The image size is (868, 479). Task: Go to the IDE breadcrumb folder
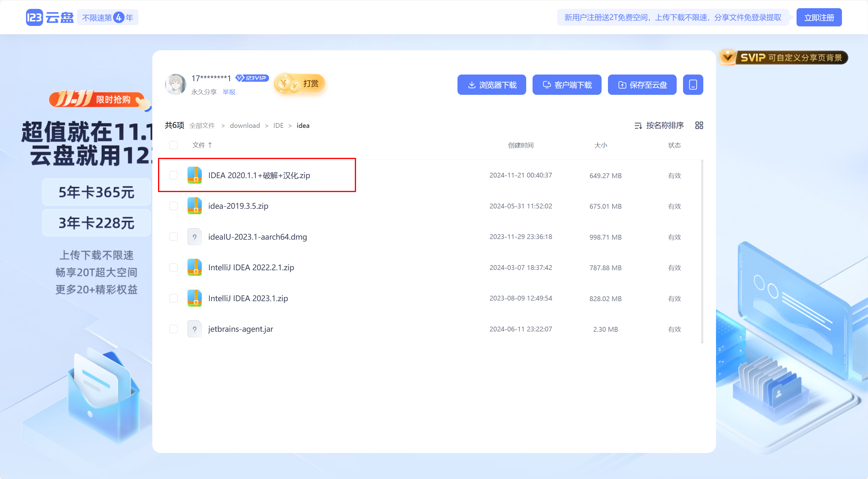278,126
